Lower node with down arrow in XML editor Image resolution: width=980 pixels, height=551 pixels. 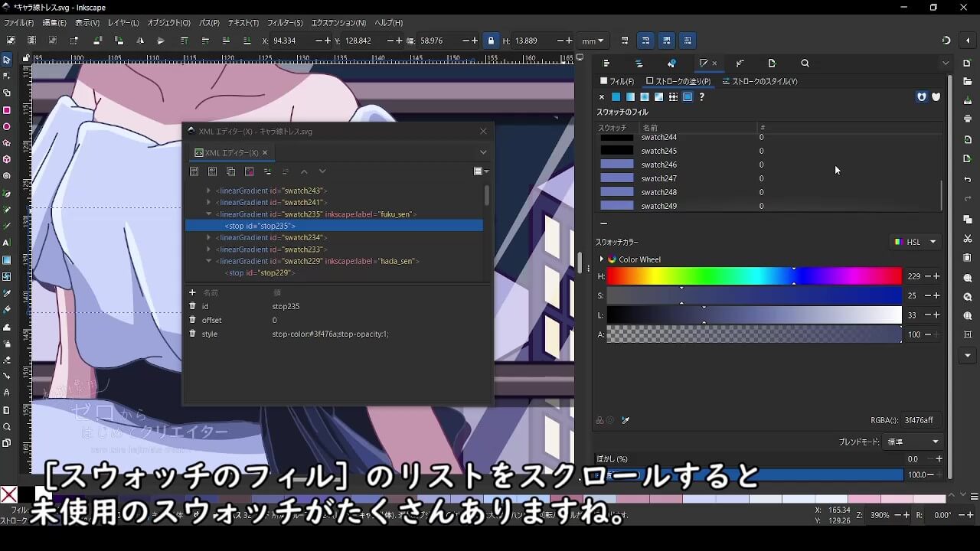322,172
